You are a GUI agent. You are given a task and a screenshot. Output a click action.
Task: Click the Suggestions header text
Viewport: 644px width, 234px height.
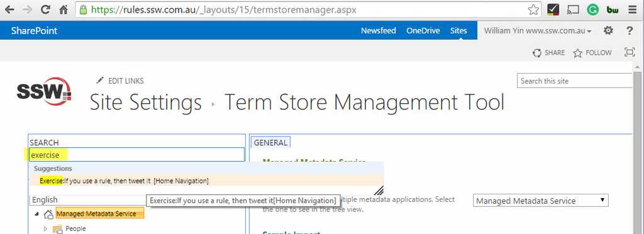[53, 169]
